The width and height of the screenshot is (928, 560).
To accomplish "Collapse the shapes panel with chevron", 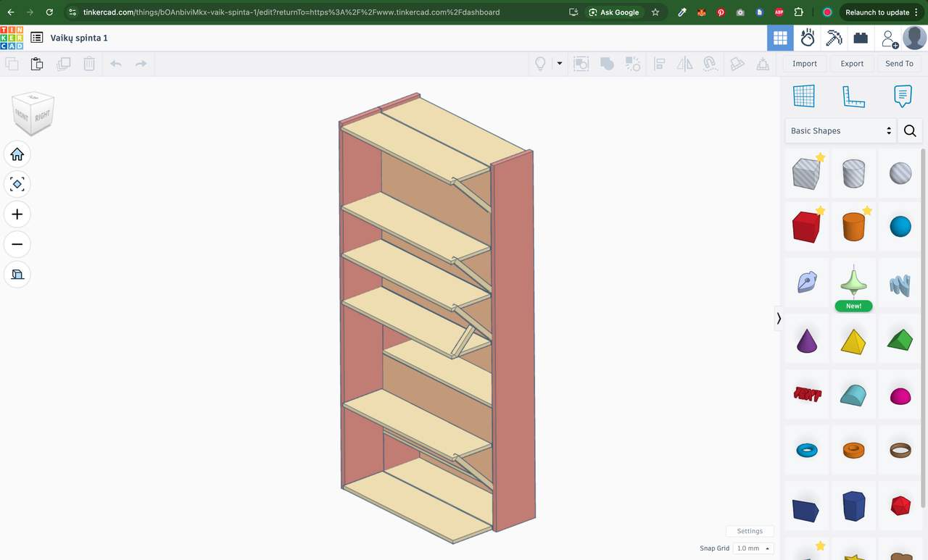I will (779, 318).
